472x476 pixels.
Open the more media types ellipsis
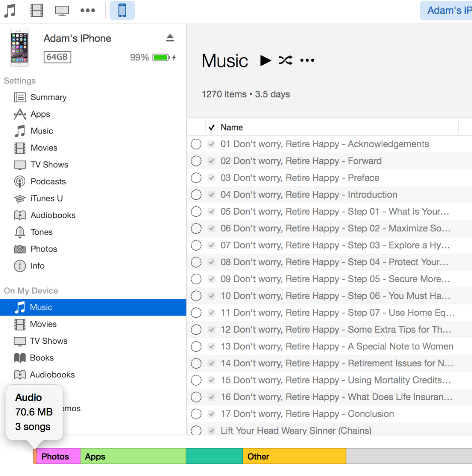point(88,10)
